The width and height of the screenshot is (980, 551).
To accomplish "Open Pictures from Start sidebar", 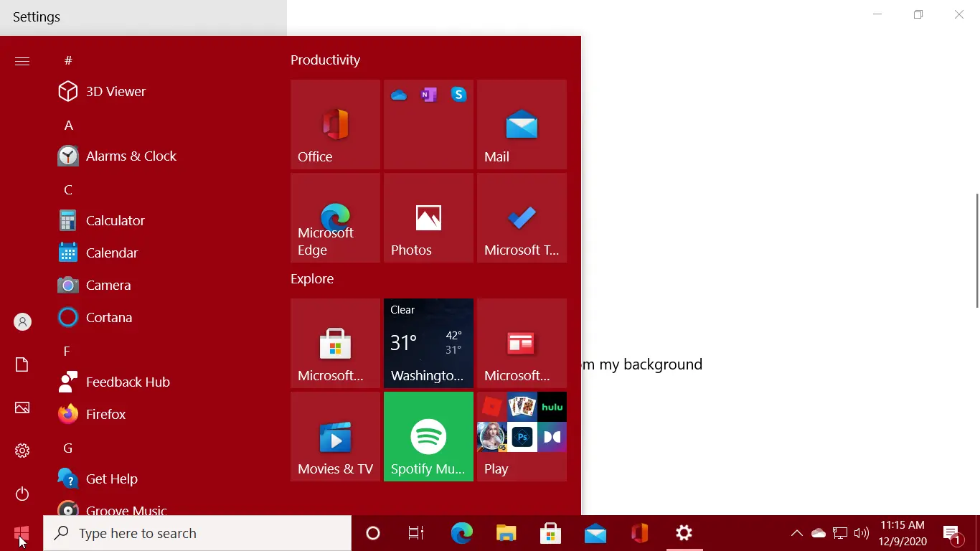I will tap(22, 408).
